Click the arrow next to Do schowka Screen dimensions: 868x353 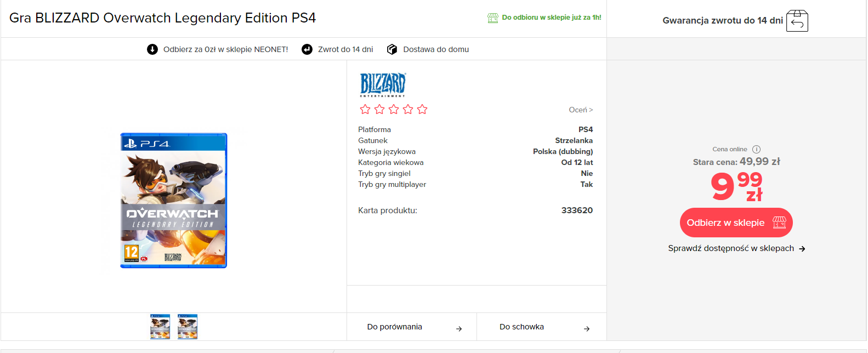coord(587,329)
